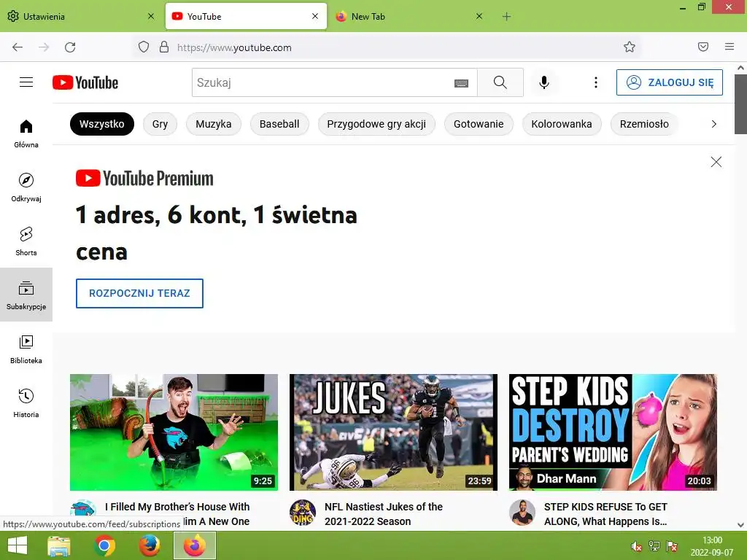747x560 pixels.
Task: Select Przygodowe gry akcji chip
Action: 376,124
